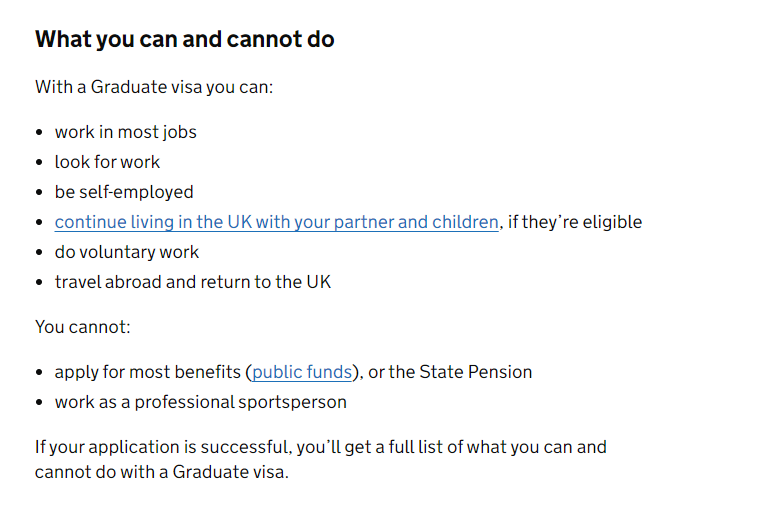This screenshot has width=774, height=507.
Task: Select the "do voluntary work" list item
Action: (x=127, y=252)
